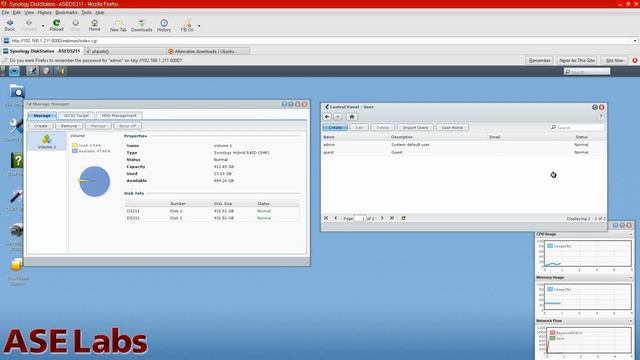Go to first page in User list pager
The height and width of the screenshot is (360, 640).
326,218
